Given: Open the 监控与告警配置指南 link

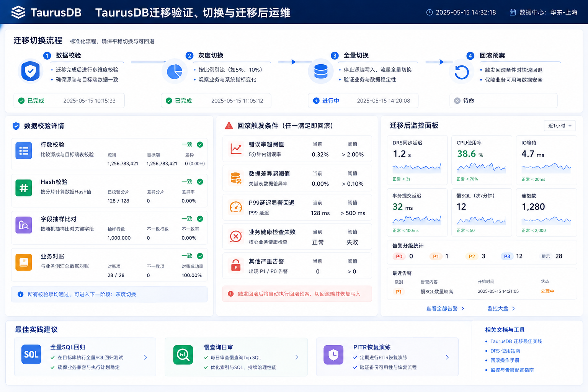Looking at the screenshot, I should coord(512,370).
